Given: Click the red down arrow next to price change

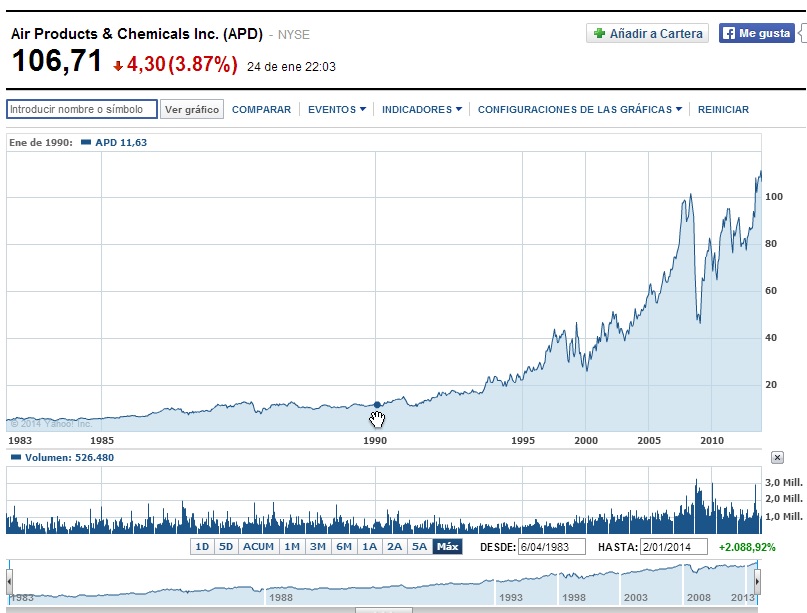Looking at the screenshot, I should click(118, 66).
